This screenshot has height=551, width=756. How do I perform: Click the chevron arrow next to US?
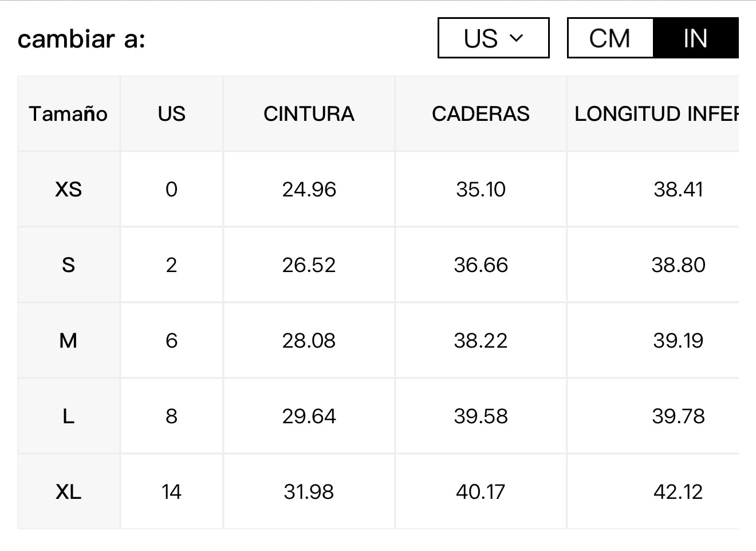coord(517,38)
